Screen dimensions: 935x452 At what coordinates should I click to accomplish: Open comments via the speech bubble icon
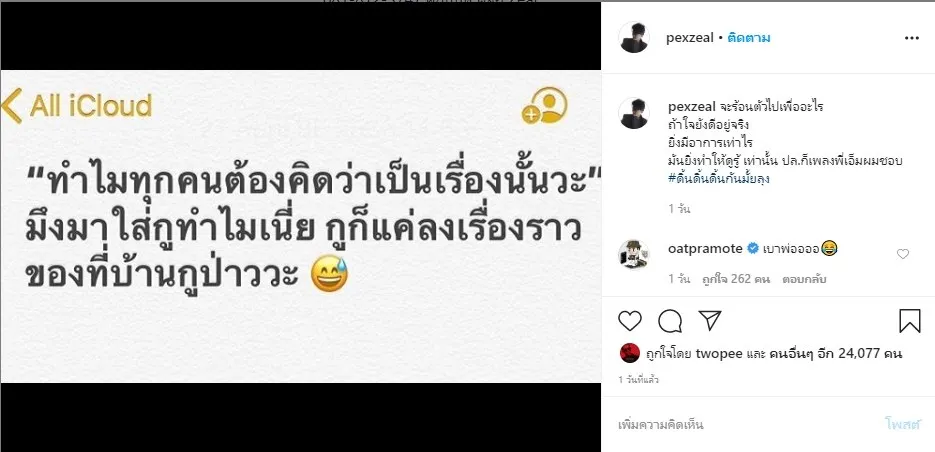pyautogui.click(x=670, y=321)
